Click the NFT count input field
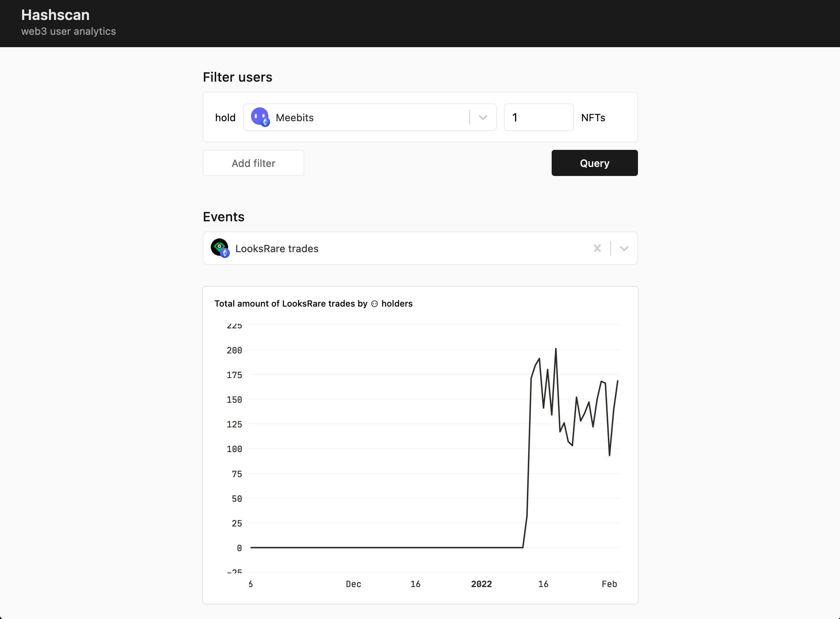 pyautogui.click(x=539, y=117)
